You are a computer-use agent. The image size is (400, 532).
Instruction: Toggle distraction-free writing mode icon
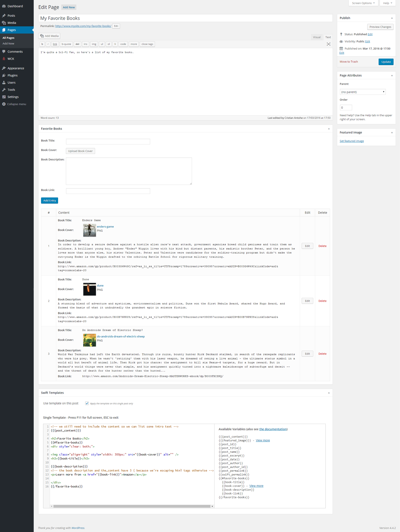coord(328,44)
